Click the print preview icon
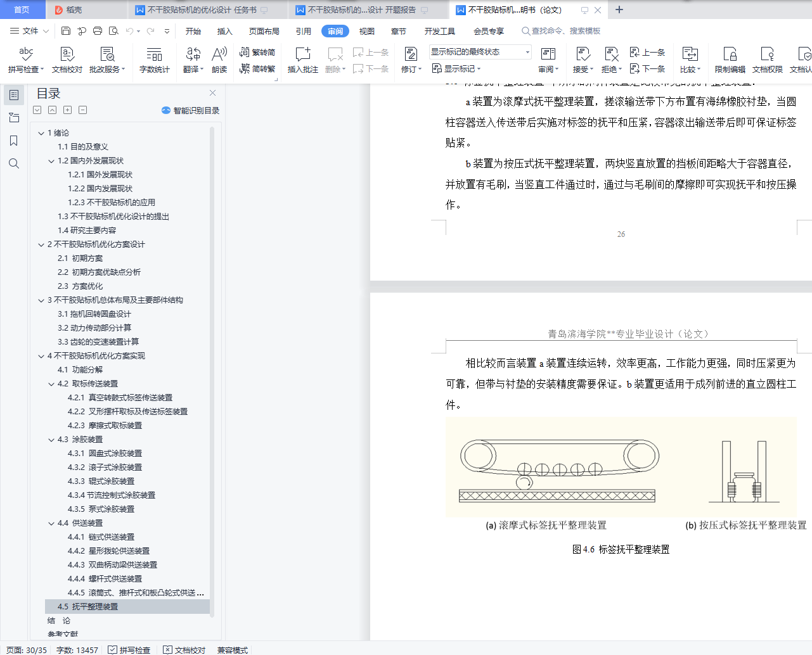The height and width of the screenshot is (655, 812). click(113, 30)
